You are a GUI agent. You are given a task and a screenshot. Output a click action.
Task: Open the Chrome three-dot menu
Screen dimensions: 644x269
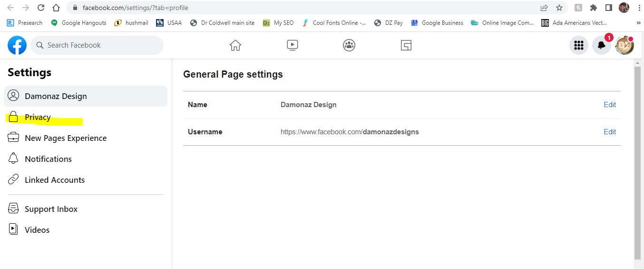(x=638, y=8)
